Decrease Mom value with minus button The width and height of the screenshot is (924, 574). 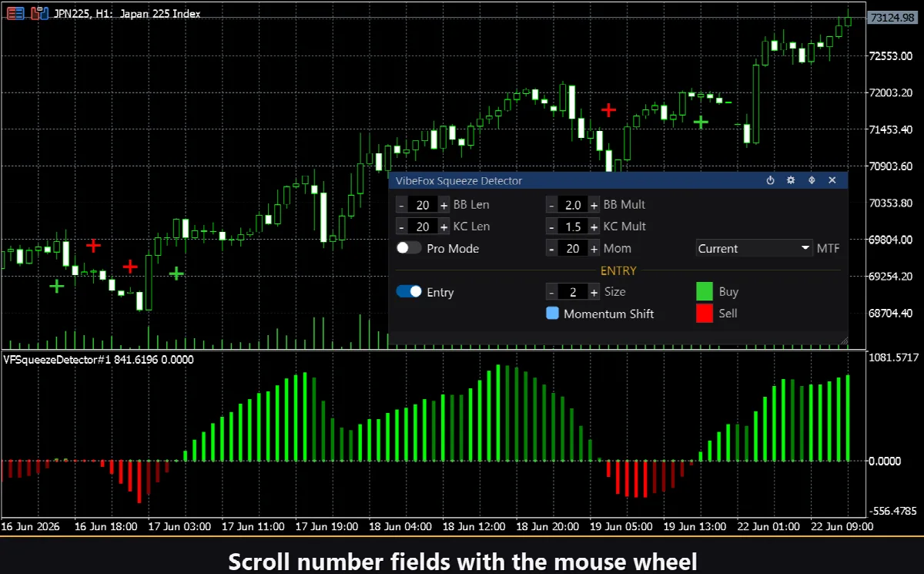[551, 248]
